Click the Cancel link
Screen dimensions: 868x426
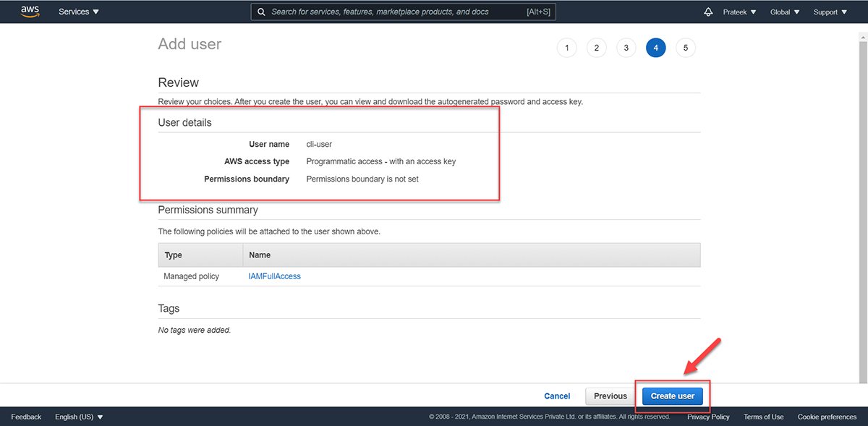[x=557, y=396]
